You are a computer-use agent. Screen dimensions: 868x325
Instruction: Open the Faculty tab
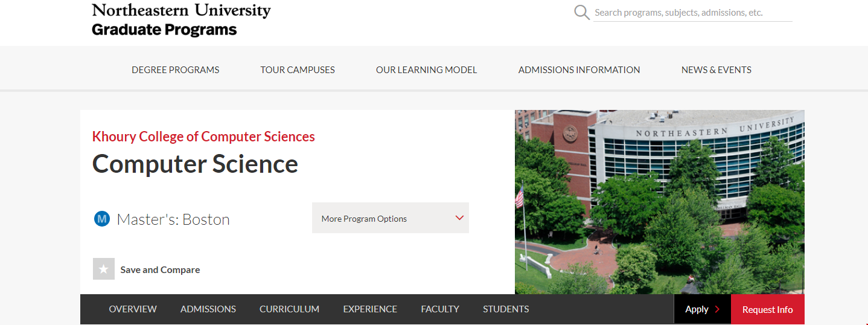coord(440,309)
